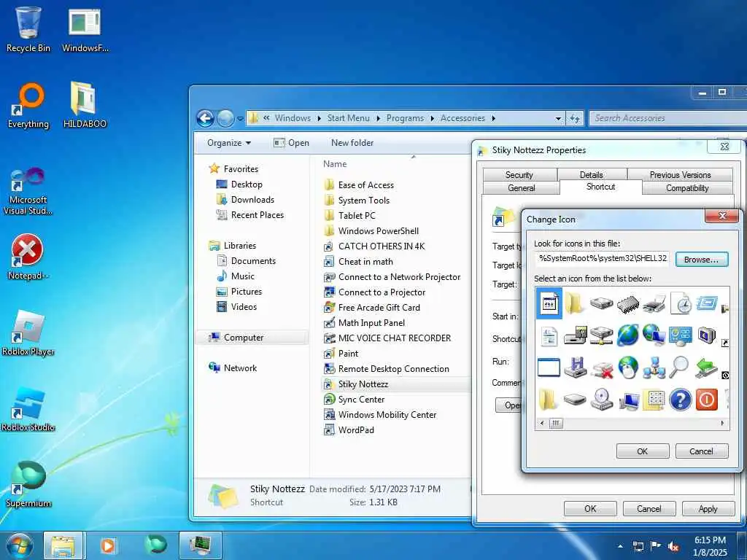Click the refresh button beside address bar

tap(575, 118)
